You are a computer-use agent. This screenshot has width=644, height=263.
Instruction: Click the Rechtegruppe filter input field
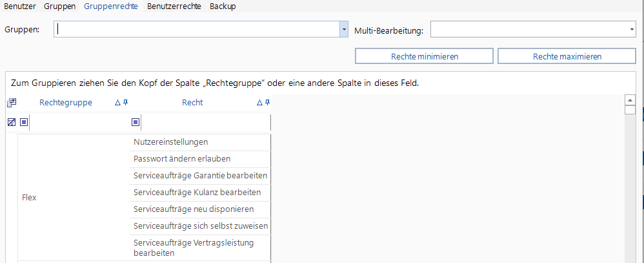coord(79,122)
